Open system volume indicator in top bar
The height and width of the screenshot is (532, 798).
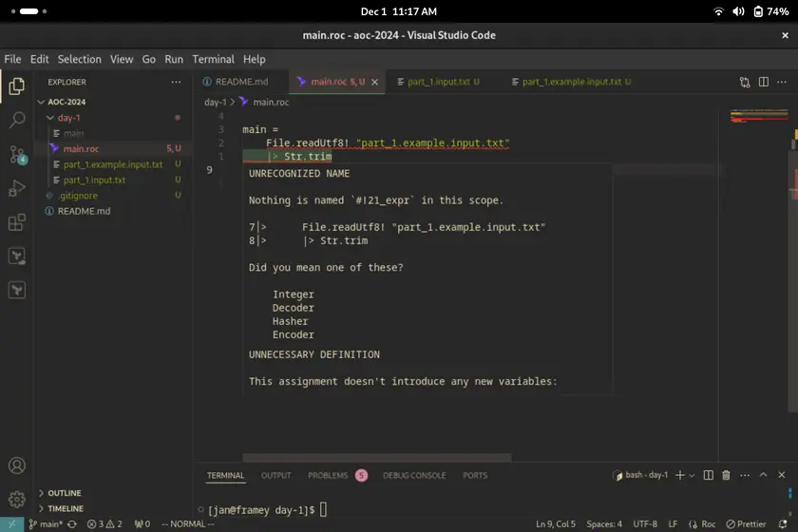[x=738, y=11]
